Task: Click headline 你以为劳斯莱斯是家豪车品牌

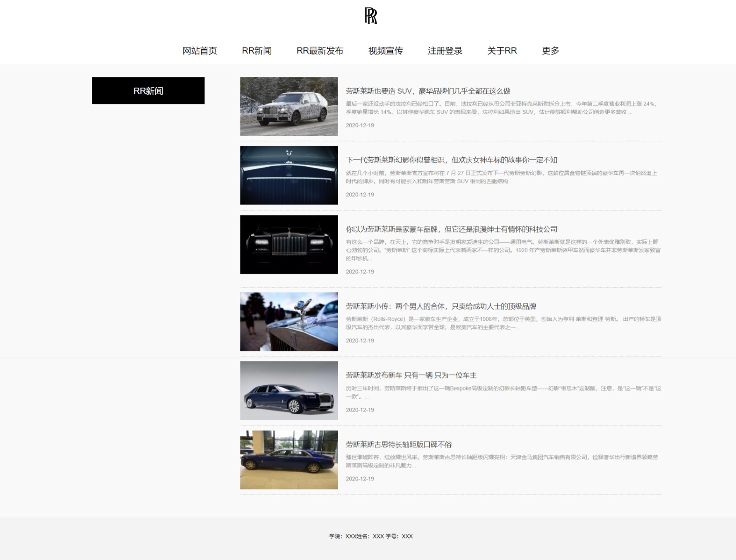Action: 451,229
